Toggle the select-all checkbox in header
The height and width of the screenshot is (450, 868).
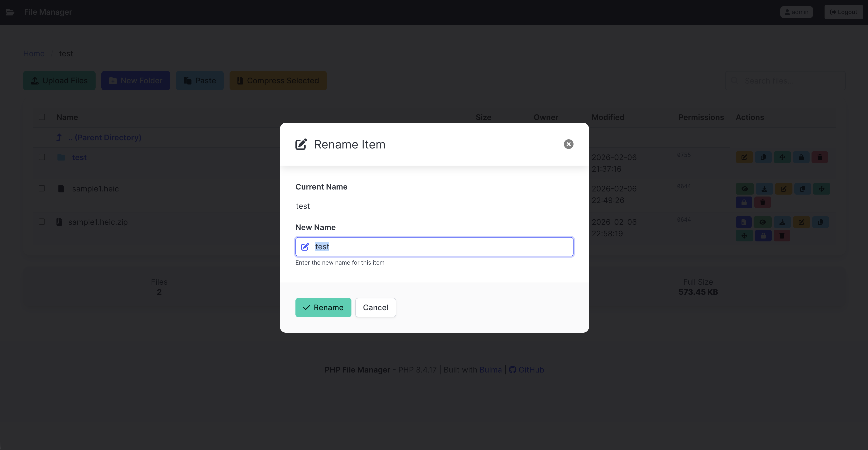[42, 117]
